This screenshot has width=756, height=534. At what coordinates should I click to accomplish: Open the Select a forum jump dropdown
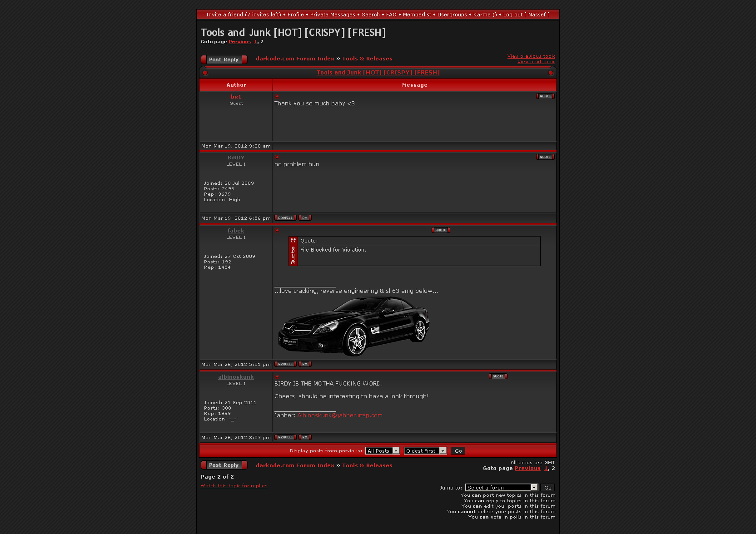point(501,488)
